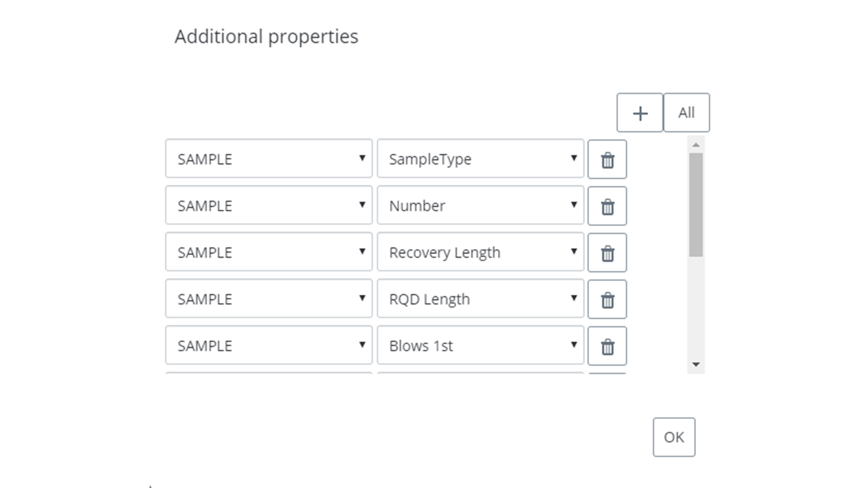868x488 pixels.
Task: Delete the Number property row
Action: (x=607, y=206)
